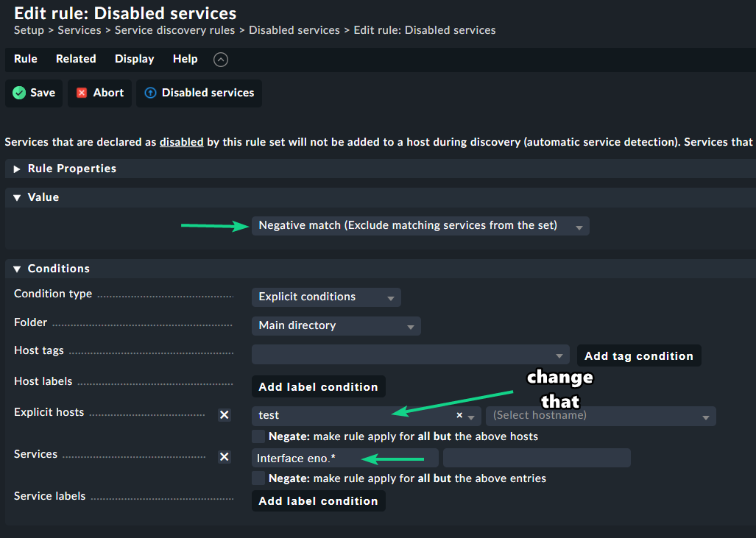Enable Negate for the above service entries

click(258, 478)
